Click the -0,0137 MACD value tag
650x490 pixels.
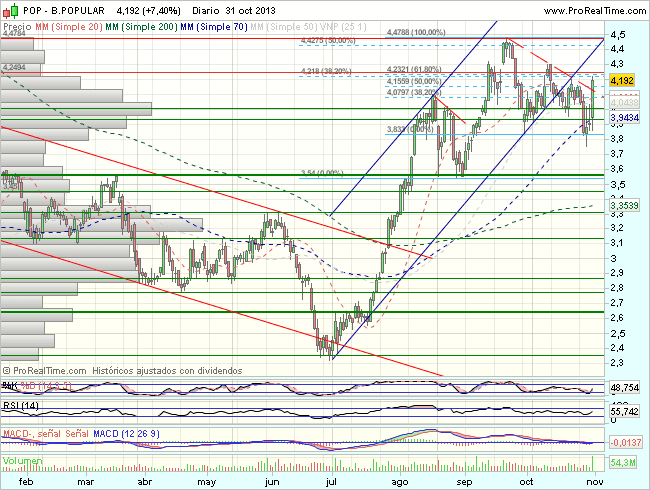[x=625, y=442]
